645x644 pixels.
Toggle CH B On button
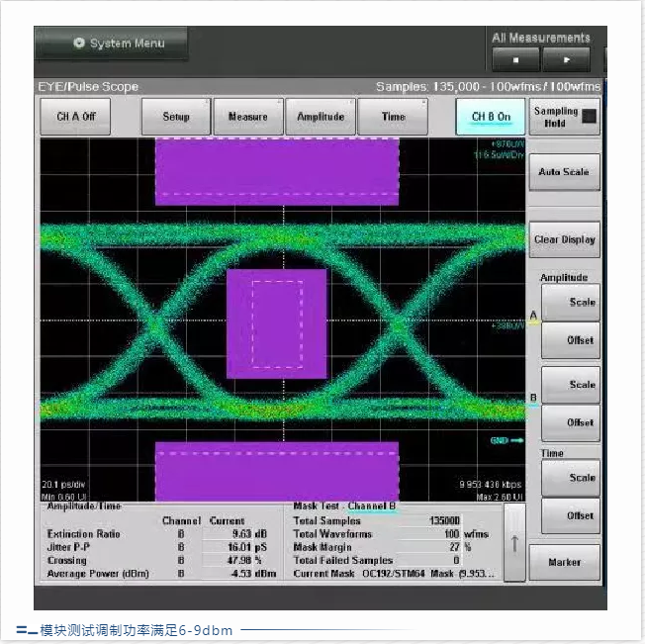491,117
